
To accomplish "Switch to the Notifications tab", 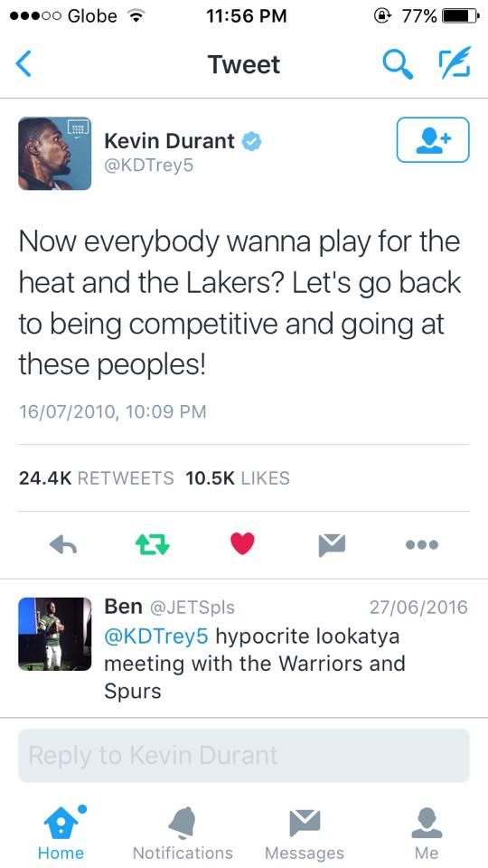I will (x=183, y=833).
